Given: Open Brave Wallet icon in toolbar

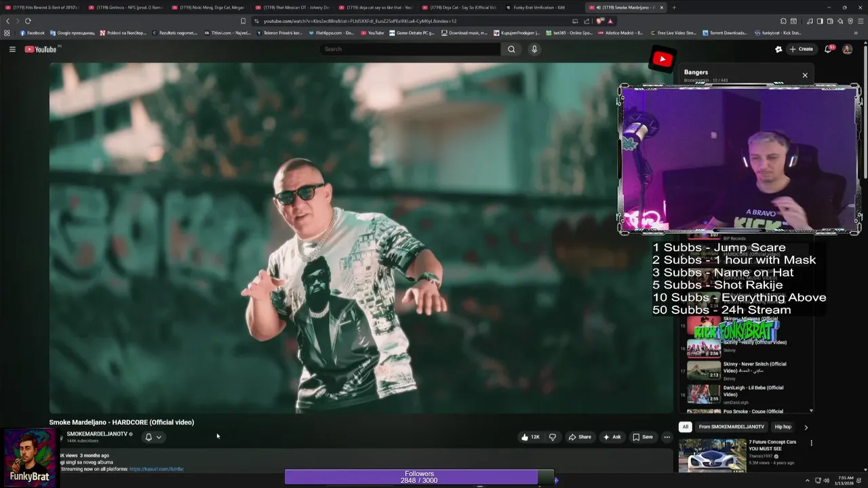Looking at the screenshot, I should (x=830, y=21).
